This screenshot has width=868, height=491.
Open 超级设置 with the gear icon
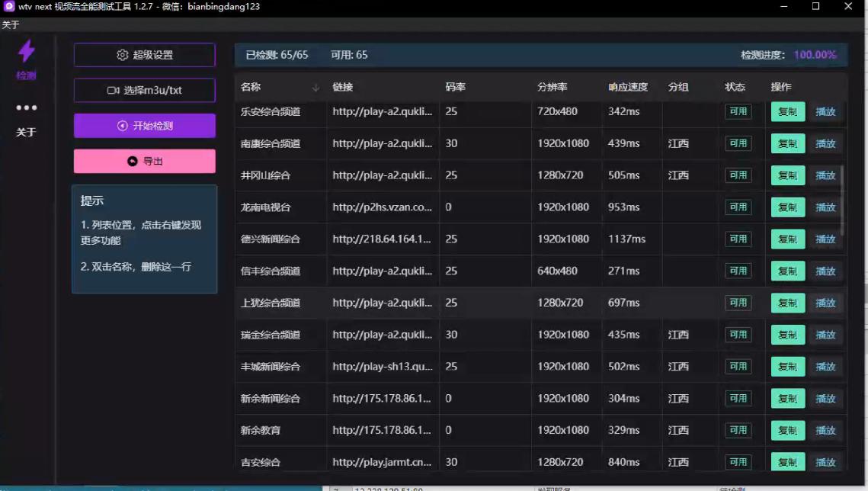tap(144, 55)
